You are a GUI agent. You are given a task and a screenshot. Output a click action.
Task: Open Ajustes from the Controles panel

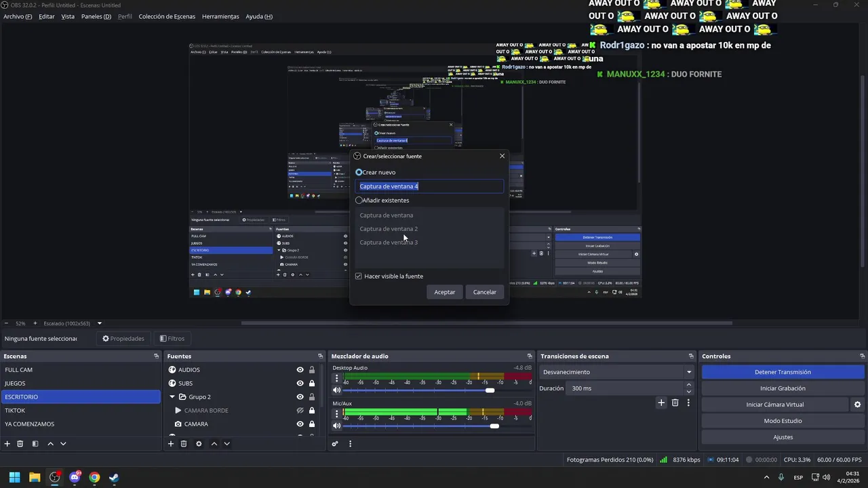click(783, 437)
